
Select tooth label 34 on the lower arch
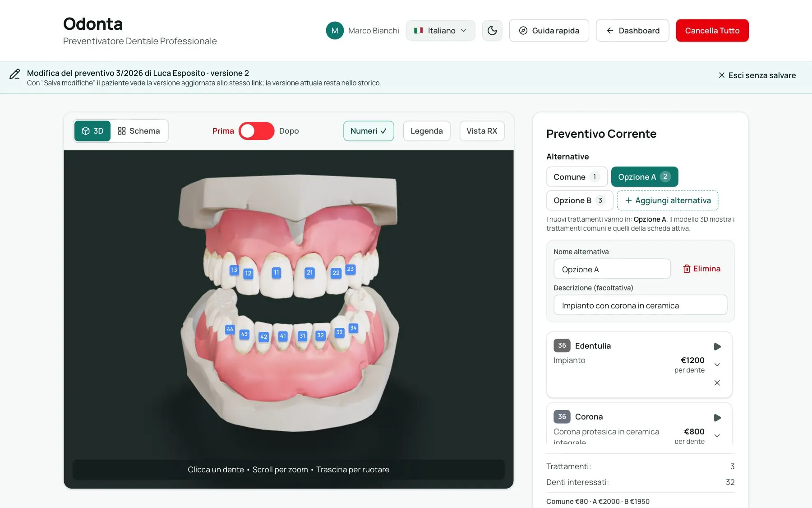(x=354, y=328)
